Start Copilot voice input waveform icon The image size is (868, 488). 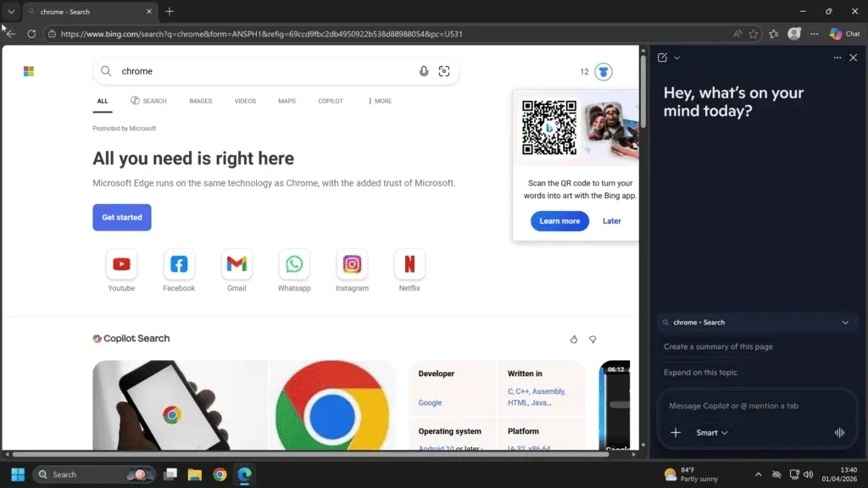(x=839, y=433)
